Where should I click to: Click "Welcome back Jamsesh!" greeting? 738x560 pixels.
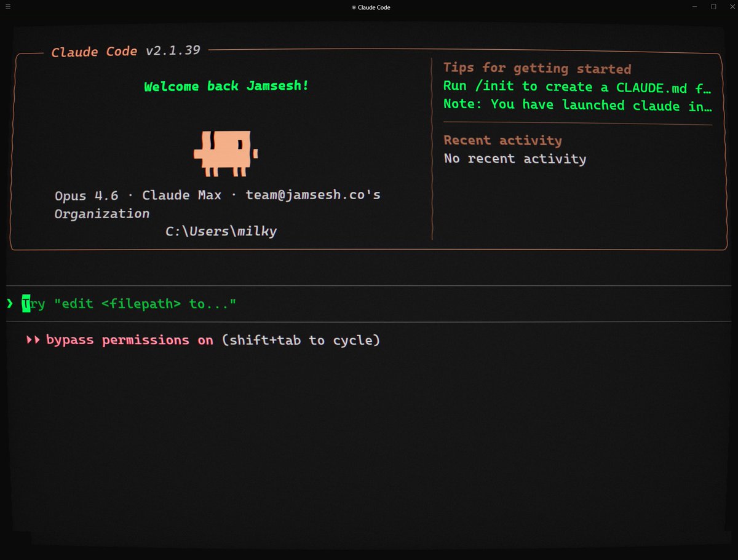point(226,86)
